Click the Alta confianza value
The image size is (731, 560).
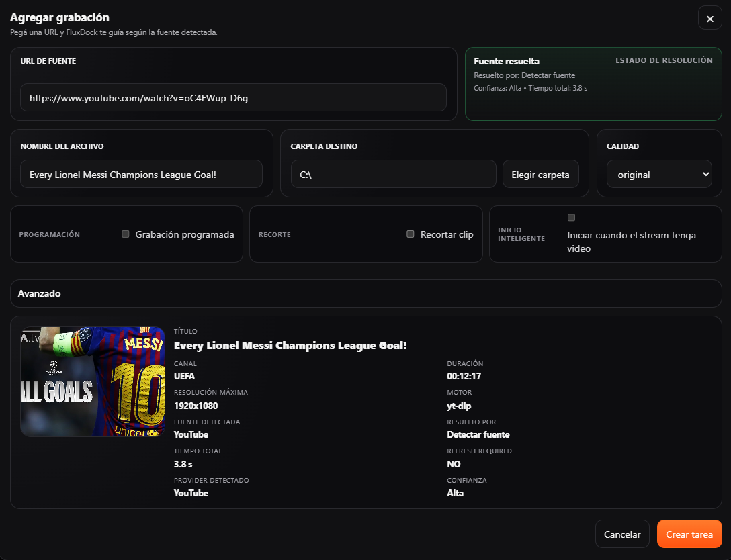[455, 493]
